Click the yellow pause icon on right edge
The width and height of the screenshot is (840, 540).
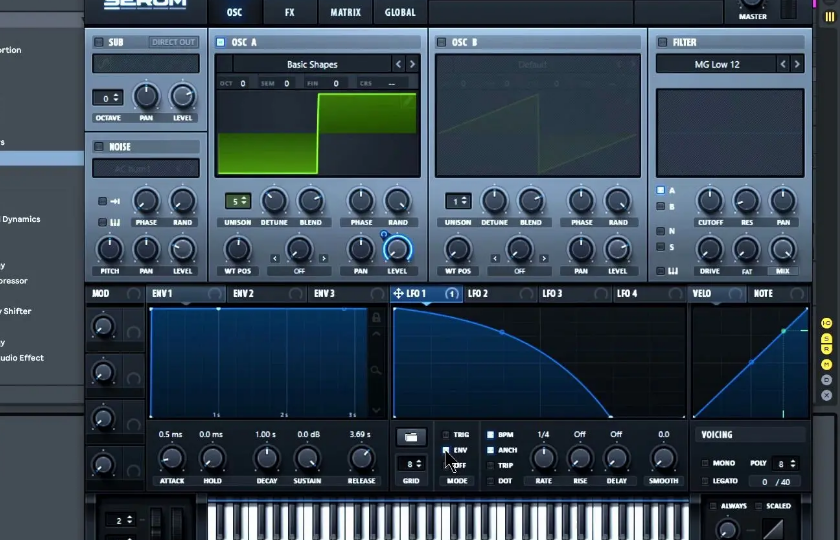pos(829,17)
